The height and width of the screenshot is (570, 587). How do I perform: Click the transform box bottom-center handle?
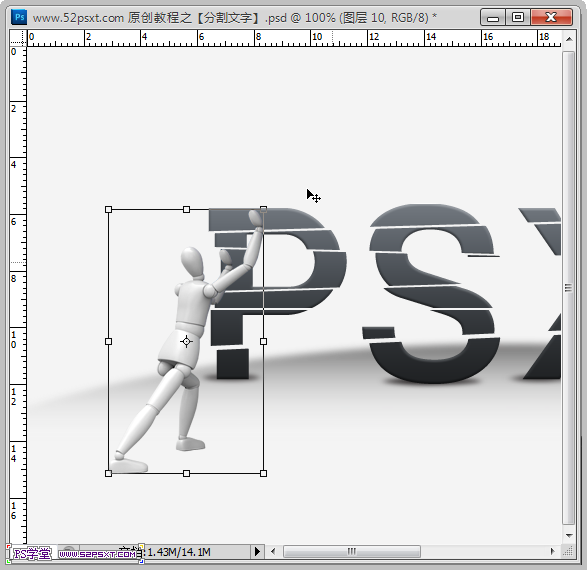(186, 473)
